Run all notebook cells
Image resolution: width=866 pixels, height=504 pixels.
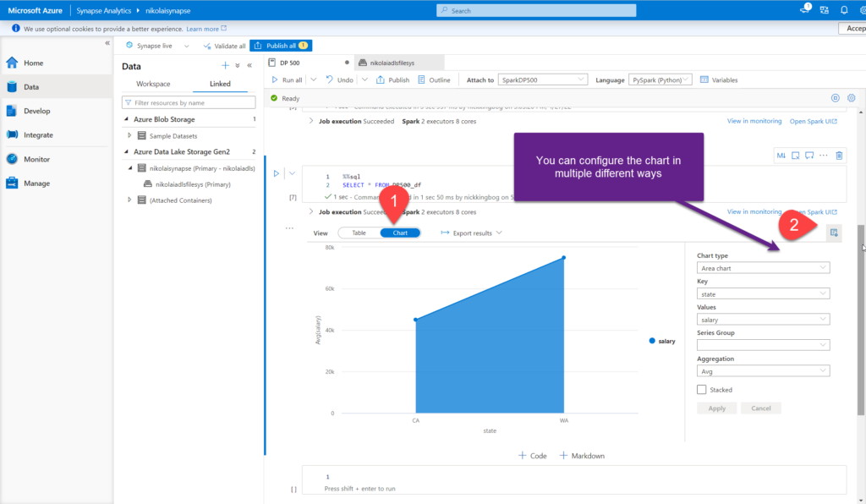(288, 80)
